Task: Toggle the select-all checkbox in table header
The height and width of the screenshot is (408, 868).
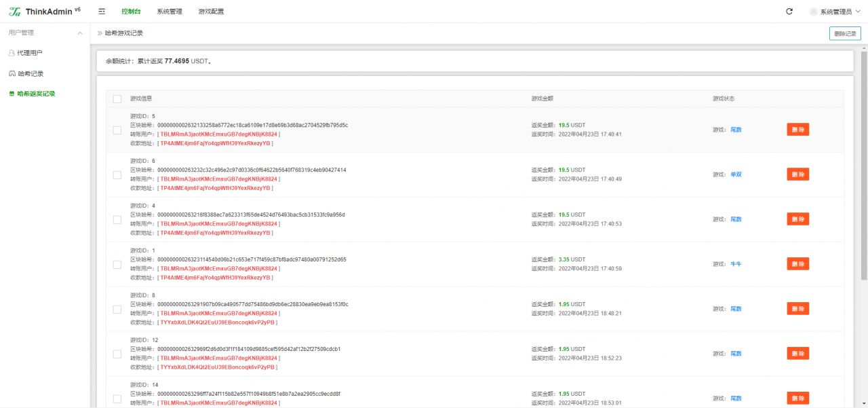Action: (x=117, y=98)
